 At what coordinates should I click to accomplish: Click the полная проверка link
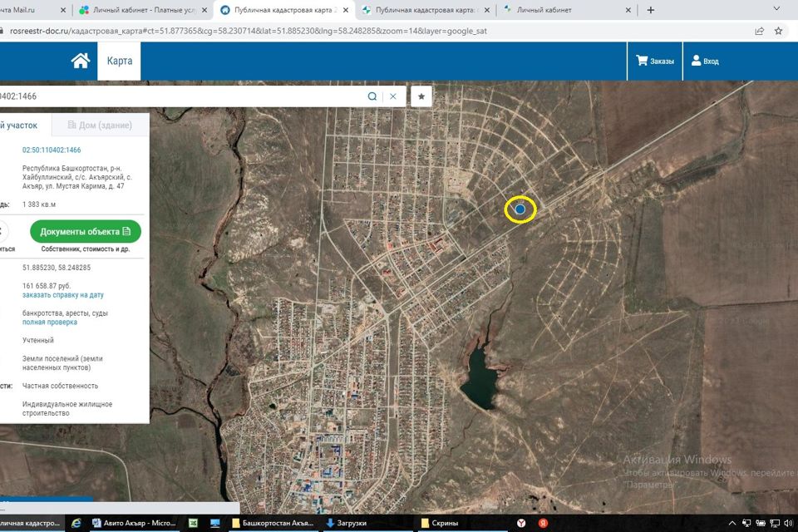[x=50, y=322]
